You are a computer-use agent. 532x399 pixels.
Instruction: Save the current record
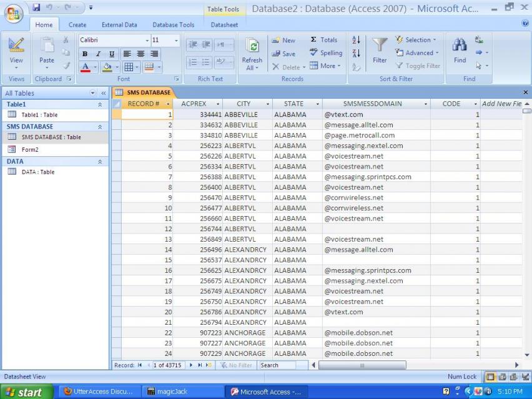283,54
